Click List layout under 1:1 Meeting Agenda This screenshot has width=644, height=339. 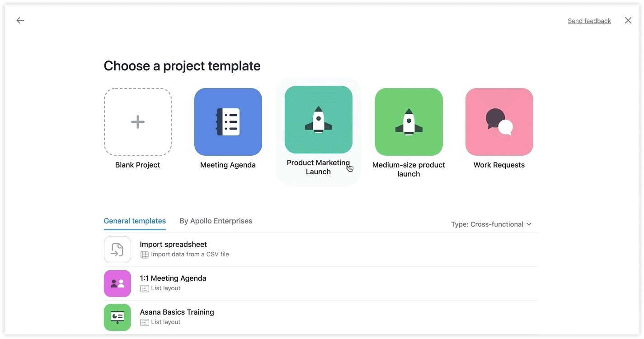pyautogui.click(x=166, y=288)
